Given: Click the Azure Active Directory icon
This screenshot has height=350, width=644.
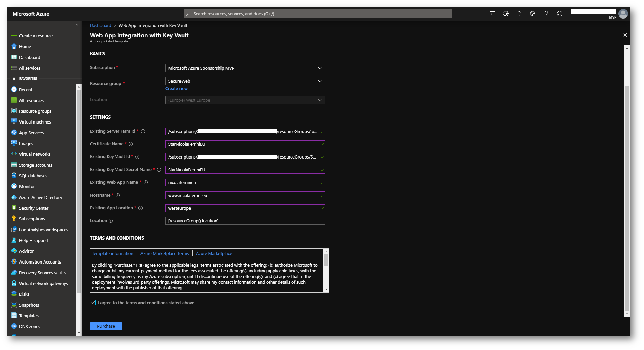Looking at the screenshot, I should tap(14, 197).
